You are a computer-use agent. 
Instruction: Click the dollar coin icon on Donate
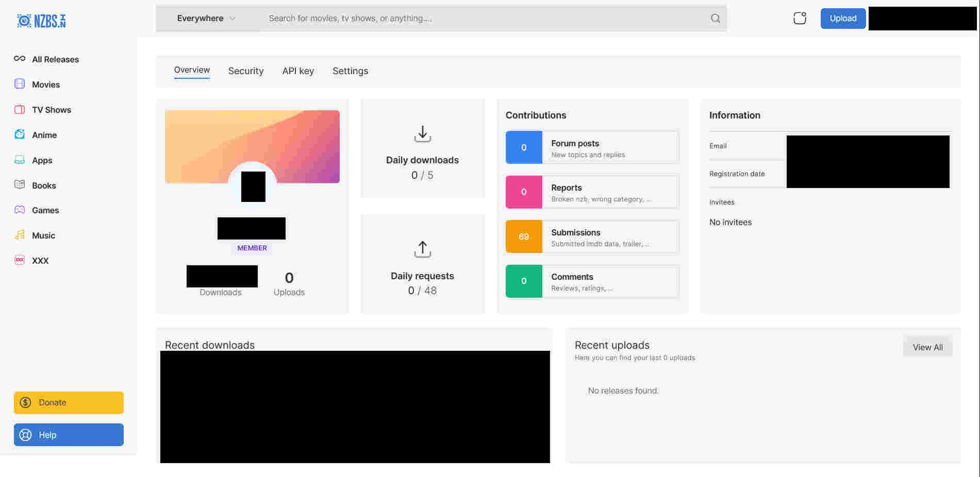[26, 402]
